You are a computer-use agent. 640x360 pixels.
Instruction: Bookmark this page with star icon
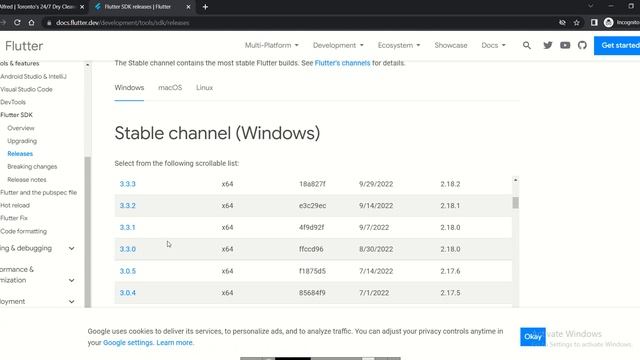pos(576,22)
